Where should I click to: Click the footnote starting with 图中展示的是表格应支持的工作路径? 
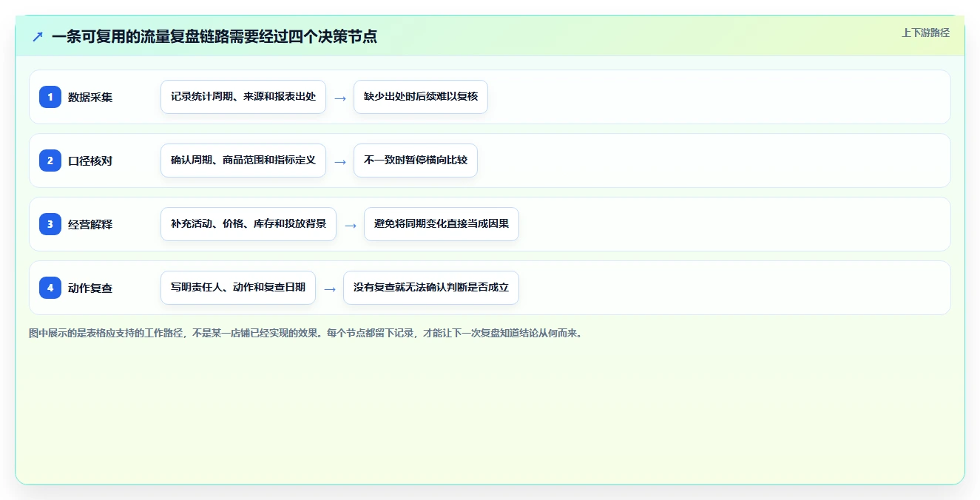(x=305, y=333)
